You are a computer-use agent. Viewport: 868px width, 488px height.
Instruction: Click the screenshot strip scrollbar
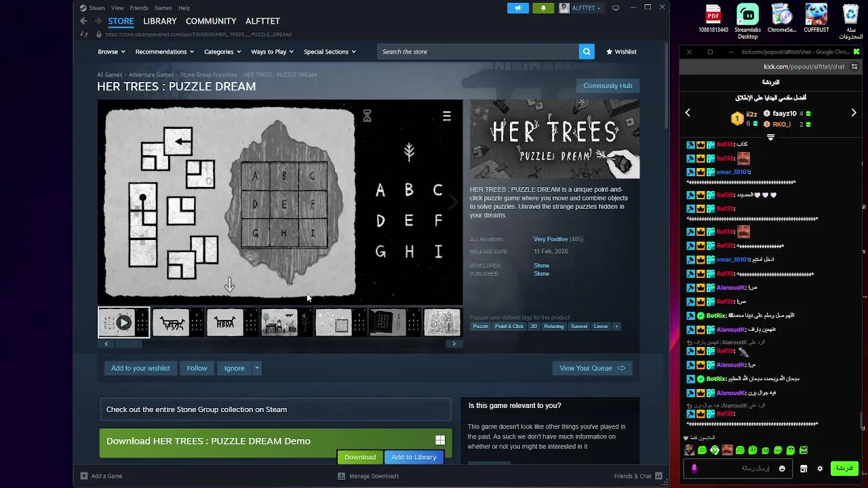(x=127, y=344)
